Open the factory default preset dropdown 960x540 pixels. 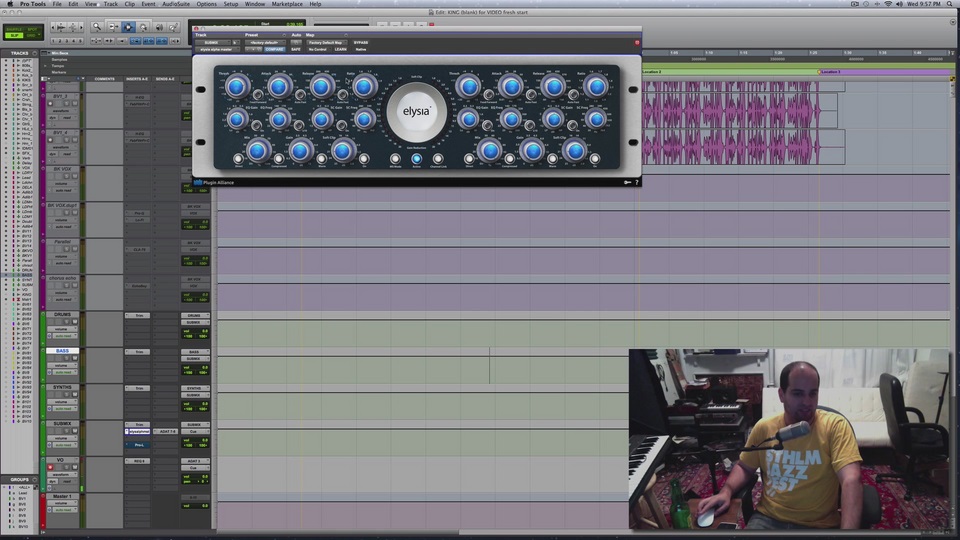click(265, 42)
